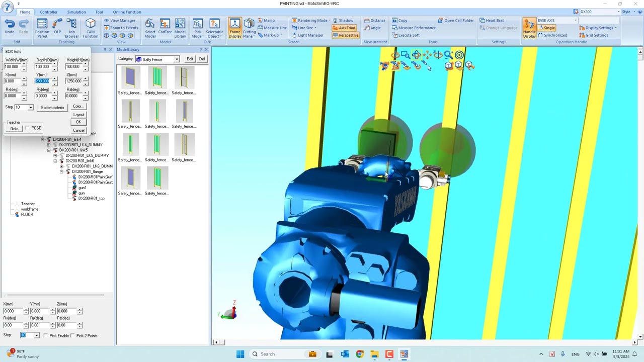Viewport: 644px width, 362px height.
Task: Open the Color picker button
Action: tap(78, 107)
